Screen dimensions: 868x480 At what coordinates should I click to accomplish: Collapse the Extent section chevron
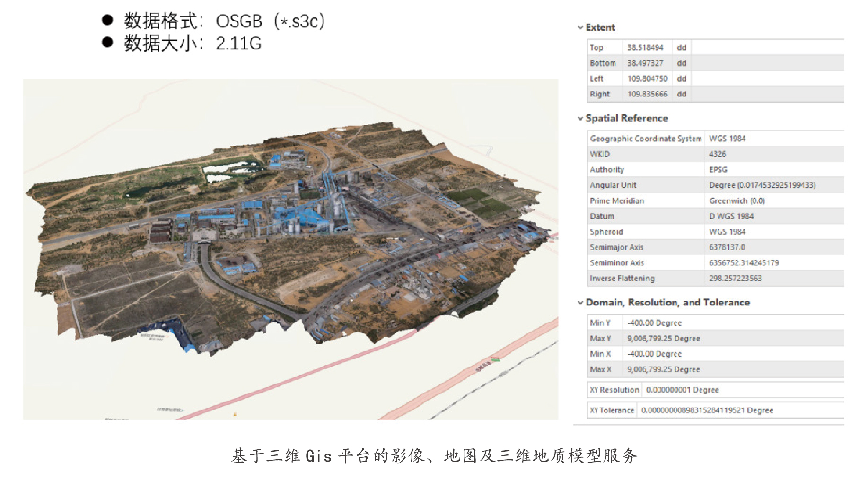[x=580, y=27]
